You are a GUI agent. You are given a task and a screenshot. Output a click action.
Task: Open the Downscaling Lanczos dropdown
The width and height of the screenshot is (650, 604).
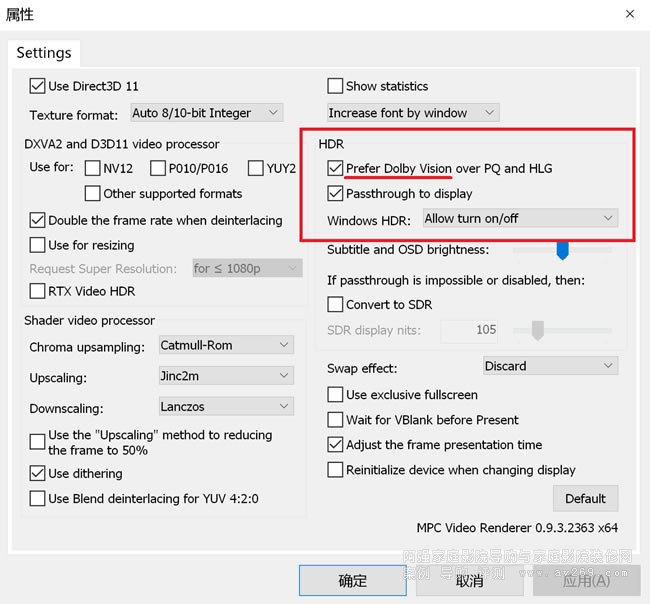[225, 406]
